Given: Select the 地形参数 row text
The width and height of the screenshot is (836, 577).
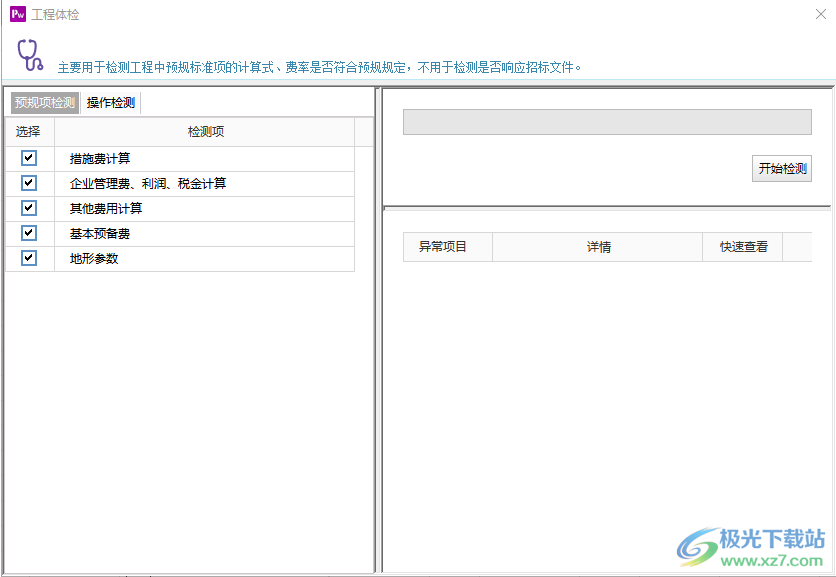Looking at the screenshot, I should pos(94,259).
